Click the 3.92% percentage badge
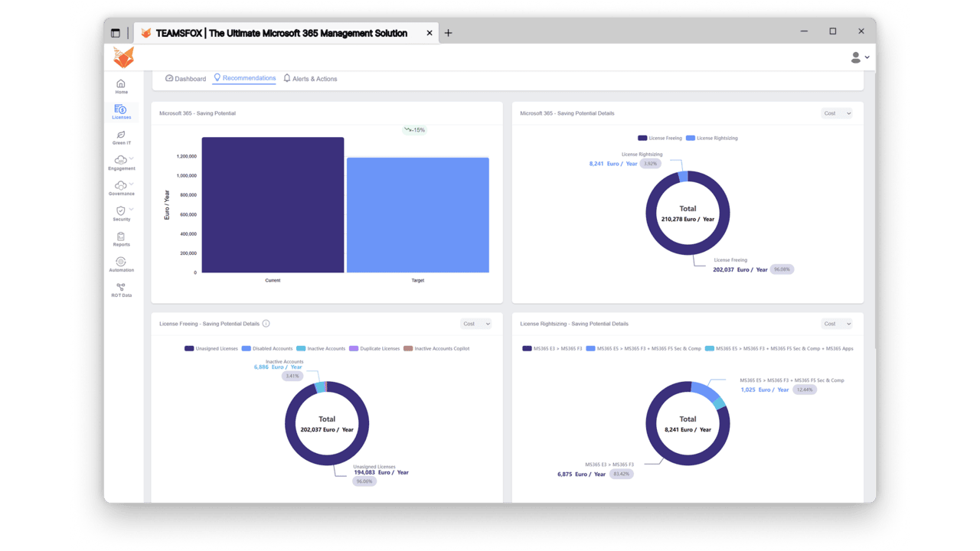Image resolution: width=980 pixels, height=551 pixels. tap(650, 164)
